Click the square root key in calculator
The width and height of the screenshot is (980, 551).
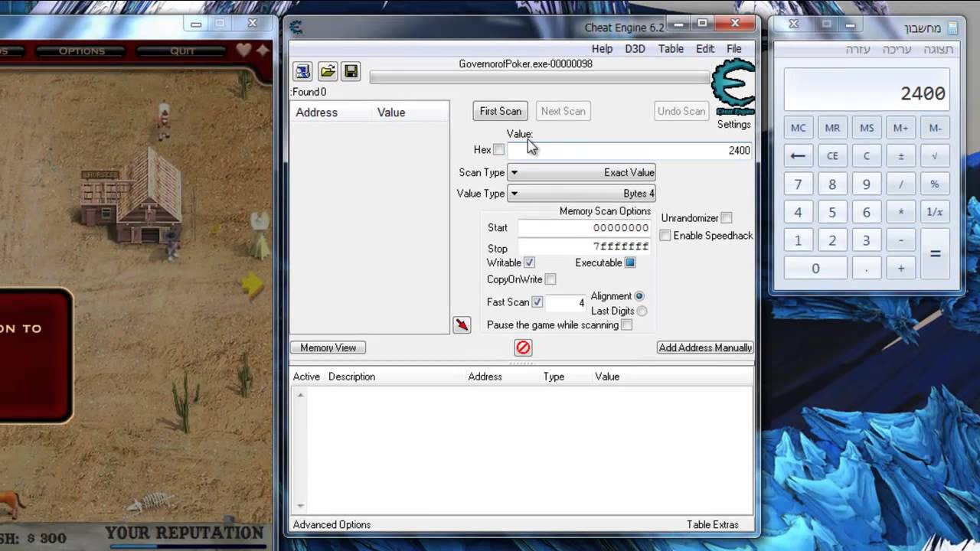(x=935, y=156)
